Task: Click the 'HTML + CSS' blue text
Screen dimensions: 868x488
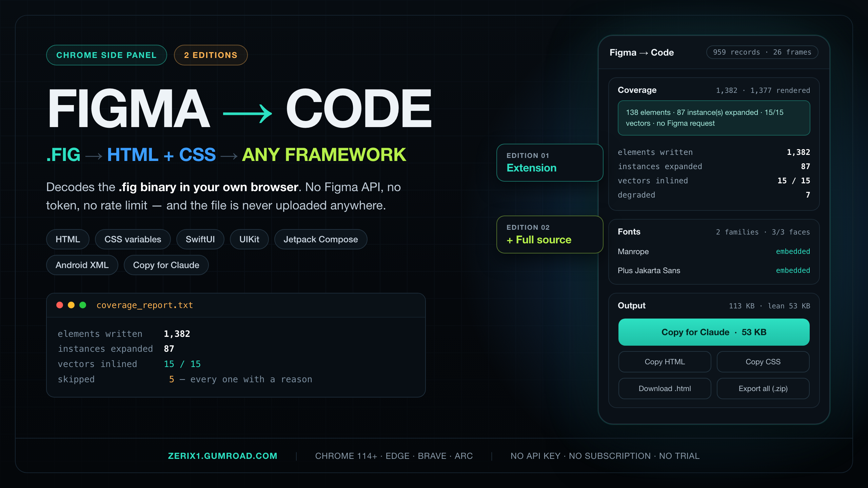Action: tap(161, 155)
